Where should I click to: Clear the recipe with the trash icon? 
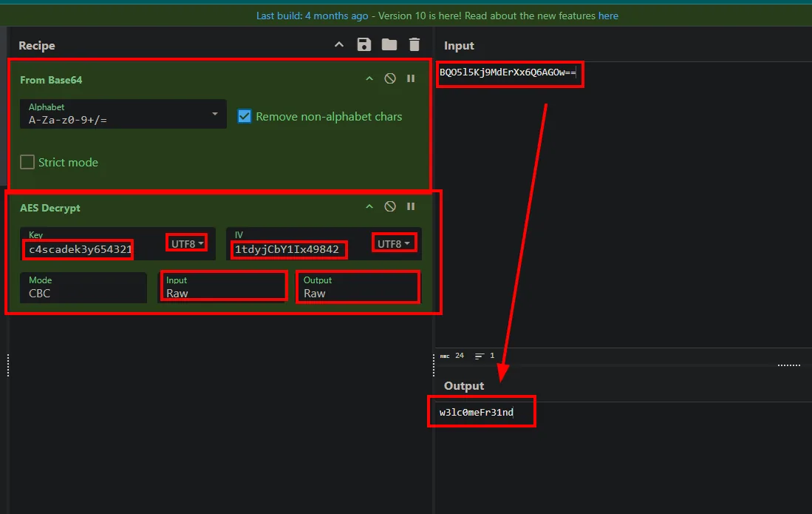414,44
